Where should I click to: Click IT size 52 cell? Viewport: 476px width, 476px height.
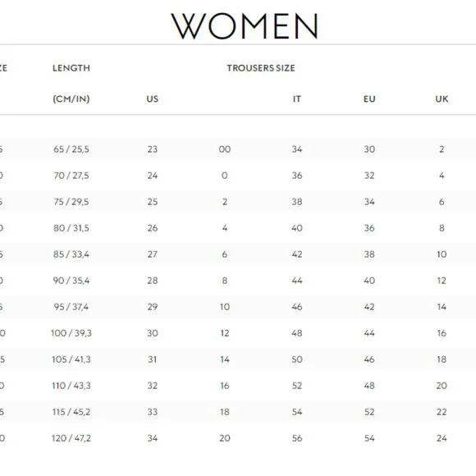pyautogui.click(x=297, y=386)
